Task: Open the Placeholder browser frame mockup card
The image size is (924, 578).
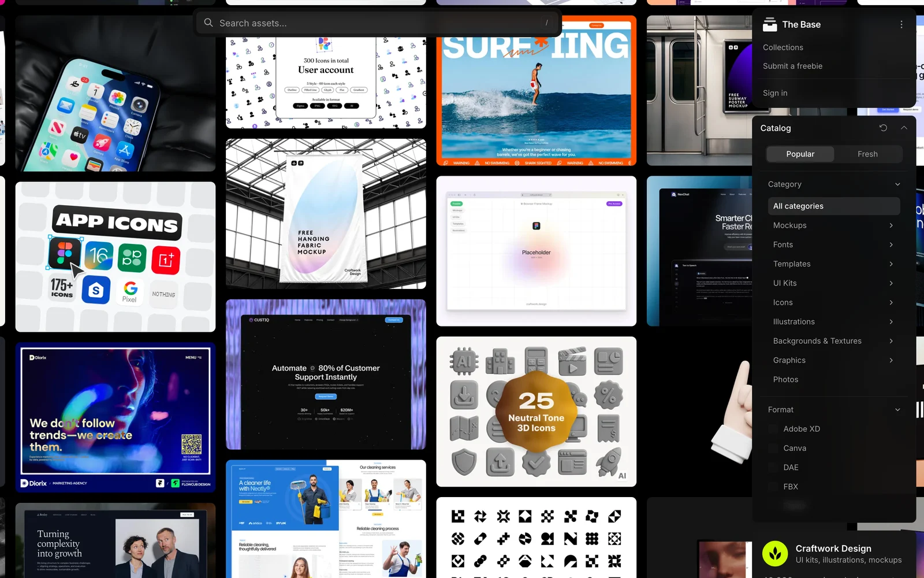Action: 536,251
